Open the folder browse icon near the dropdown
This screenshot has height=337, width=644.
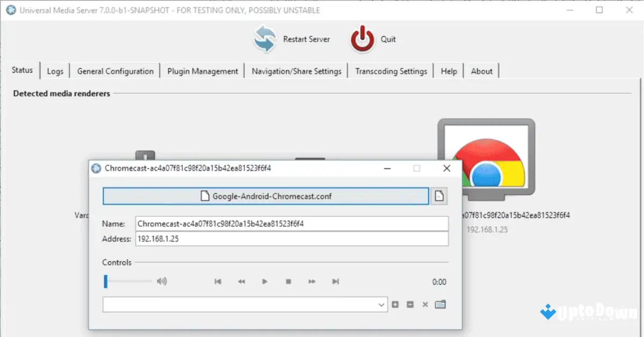coord(441,304)
